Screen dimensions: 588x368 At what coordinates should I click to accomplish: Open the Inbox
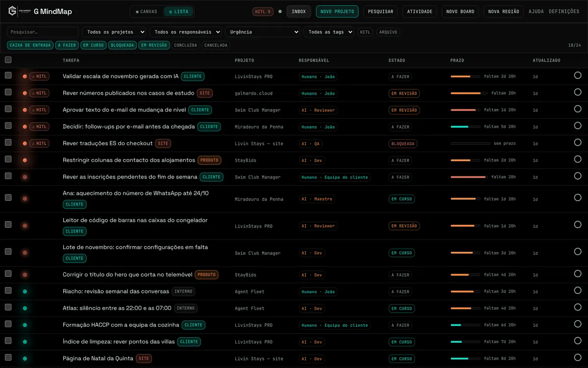click(x=299, y=11)
